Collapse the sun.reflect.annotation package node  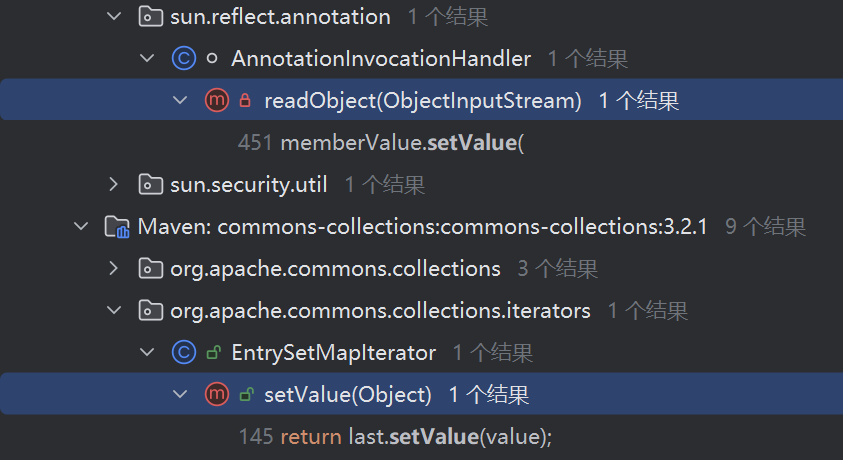pos(114,17)
